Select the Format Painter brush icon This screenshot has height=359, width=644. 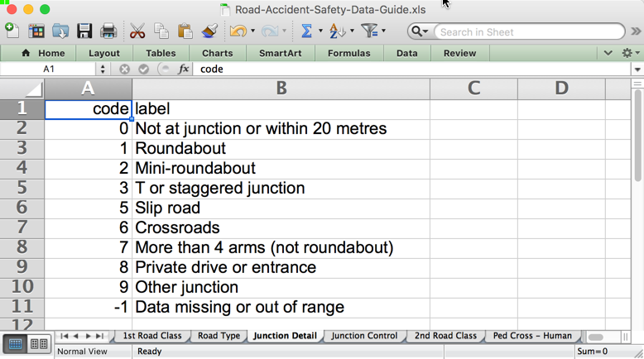pyautogui.click(x=209, y=31)
